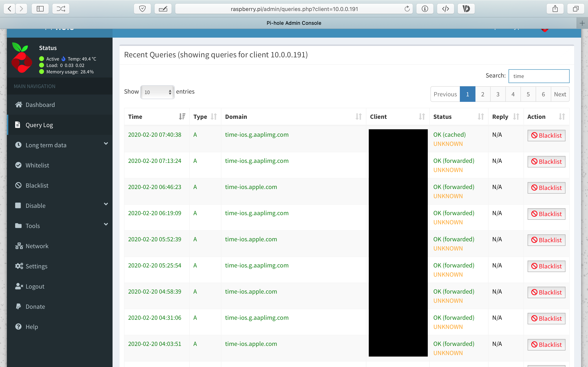Click the Safari share icon
Screen dimensions: 588x367
click(555, 9)
